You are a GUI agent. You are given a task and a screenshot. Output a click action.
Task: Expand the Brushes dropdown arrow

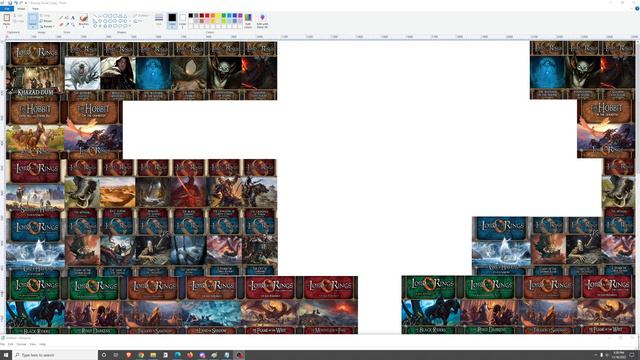pos(84,27)
